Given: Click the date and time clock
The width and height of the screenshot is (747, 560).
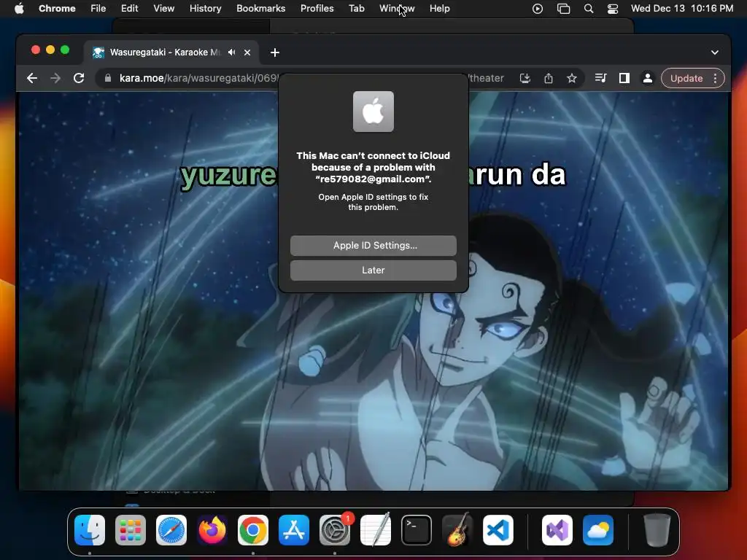Looking at the screenshot, I should click(682, 8).
